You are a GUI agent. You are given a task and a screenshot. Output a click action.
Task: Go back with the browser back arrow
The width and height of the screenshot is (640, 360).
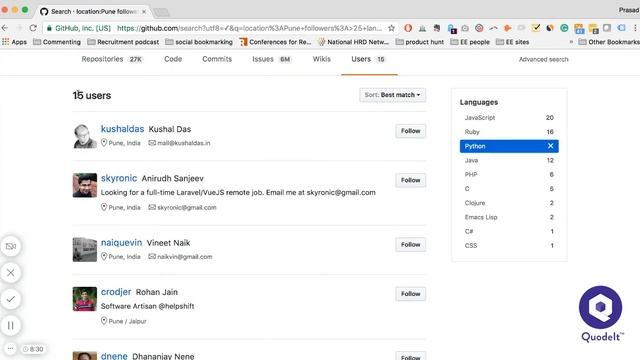5,28
